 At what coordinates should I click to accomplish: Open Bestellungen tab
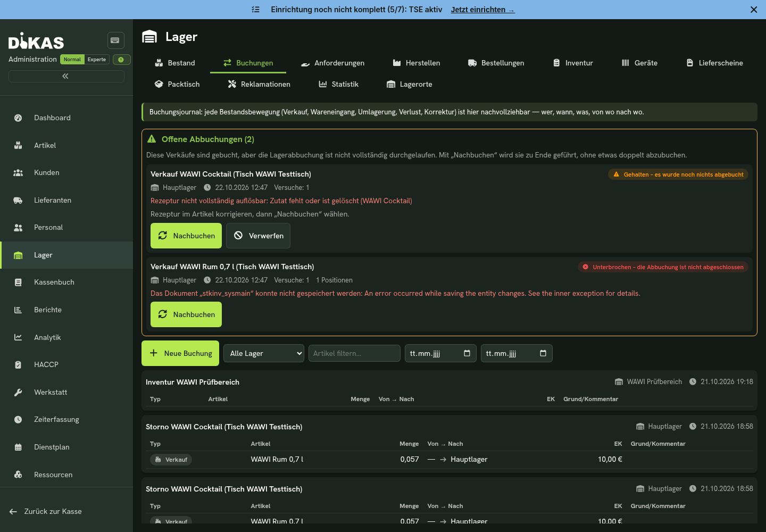[496, 63]
